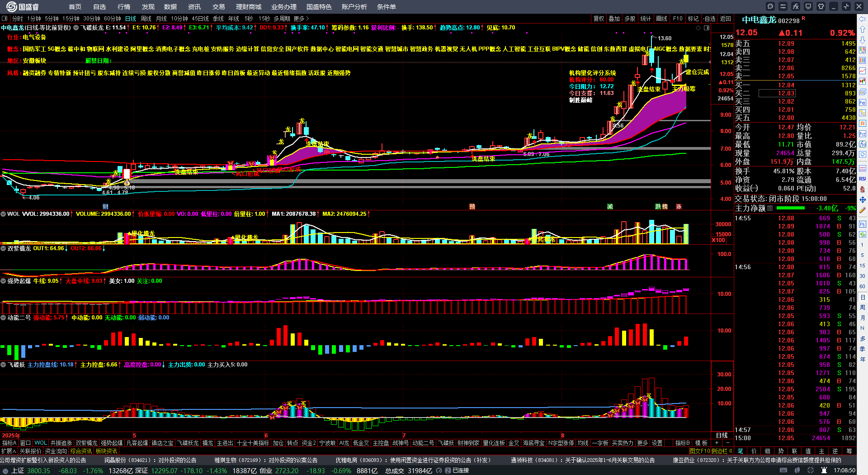Open the skin theme shirt icon
868x475 pixels.
pyautogui.click(x=821, y=6)
